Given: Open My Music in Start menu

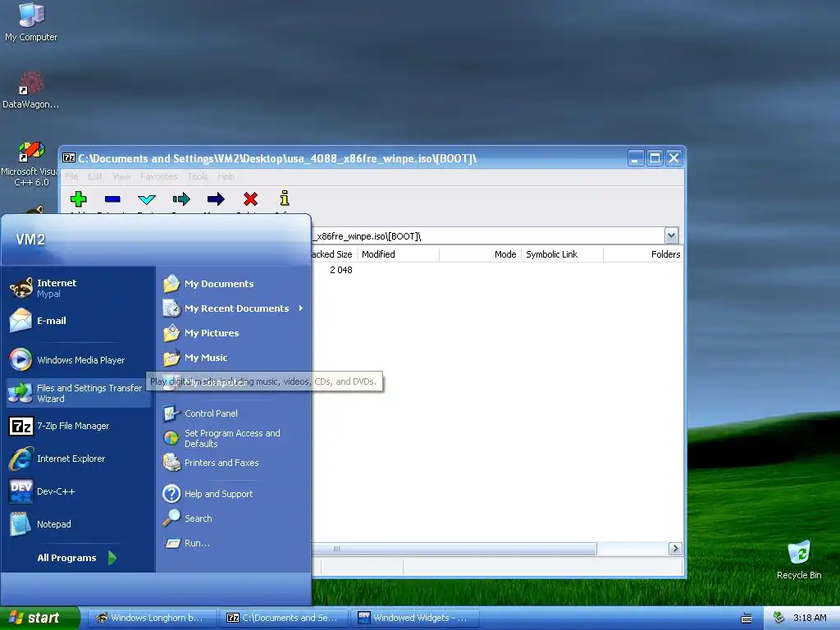Looking at the screenshot, I should [x=233, y=358].
